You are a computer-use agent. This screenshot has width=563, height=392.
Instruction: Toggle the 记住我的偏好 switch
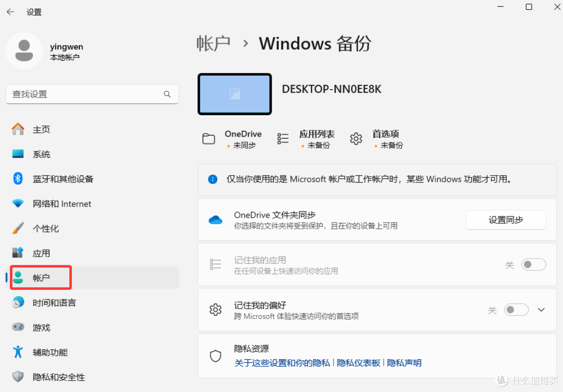click(x=516, y=310)
